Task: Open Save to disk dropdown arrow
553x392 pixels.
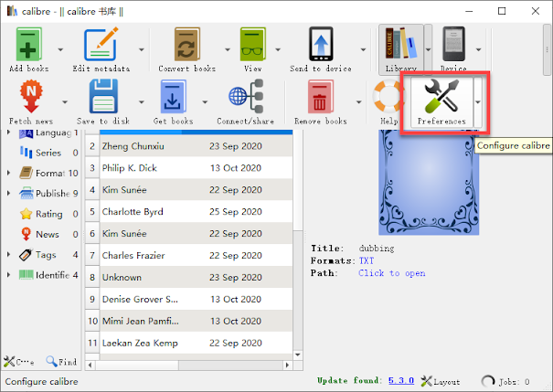Action: tap(142, 102)
